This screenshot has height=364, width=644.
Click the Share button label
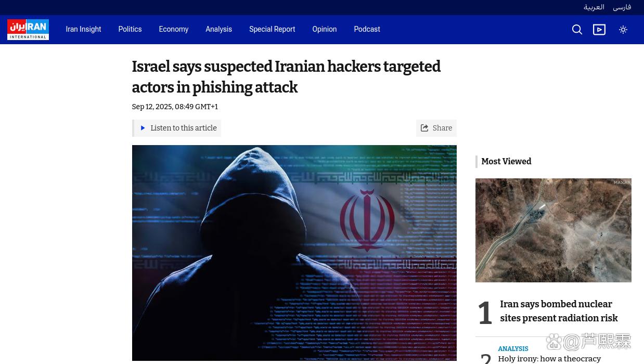[442, 128]
